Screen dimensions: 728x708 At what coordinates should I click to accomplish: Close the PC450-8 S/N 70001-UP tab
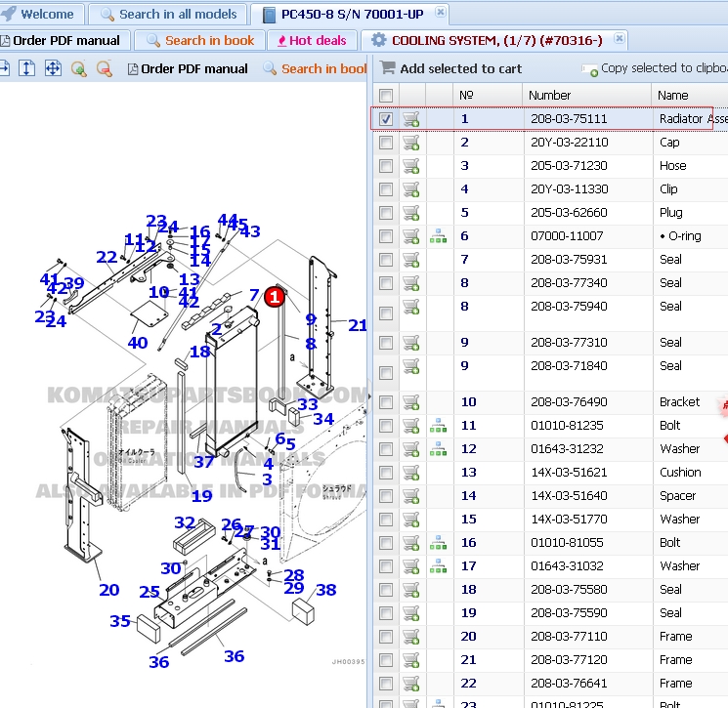tap(441, 12)
